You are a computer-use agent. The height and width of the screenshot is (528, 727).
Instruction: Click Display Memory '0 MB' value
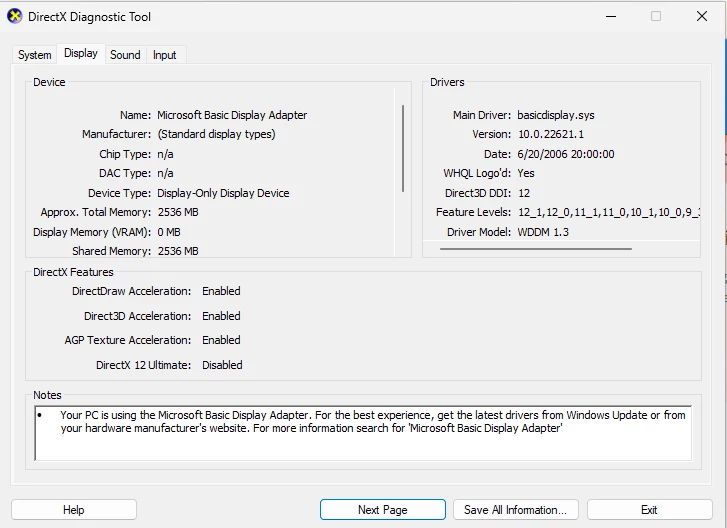point(169,232)
